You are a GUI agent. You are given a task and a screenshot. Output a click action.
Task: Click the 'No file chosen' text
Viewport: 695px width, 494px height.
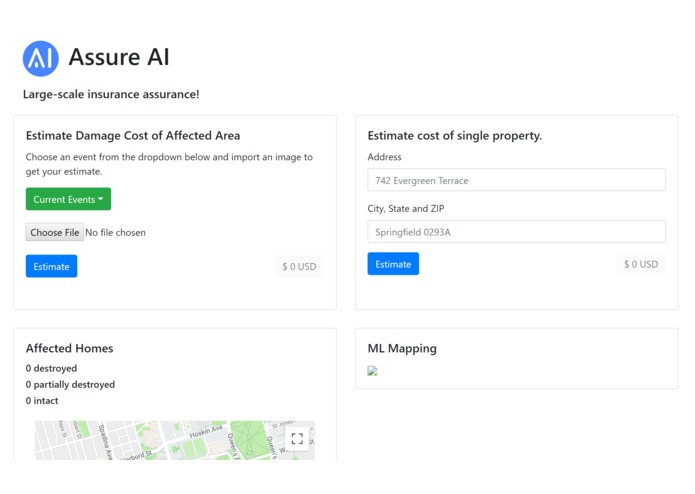115,233
